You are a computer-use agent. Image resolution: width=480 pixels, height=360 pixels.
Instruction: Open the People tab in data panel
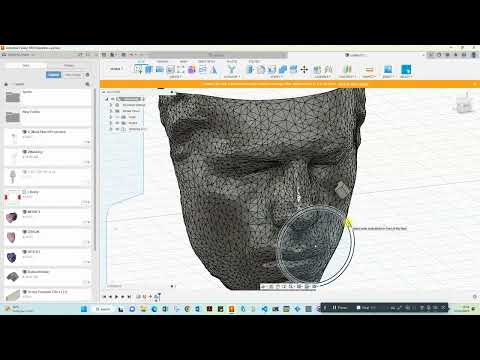click(x=69, y=65)
